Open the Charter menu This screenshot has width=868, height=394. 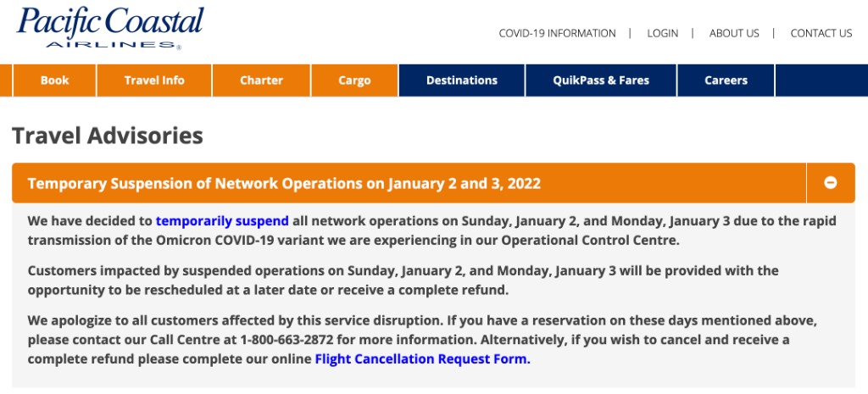pos(261,80)
